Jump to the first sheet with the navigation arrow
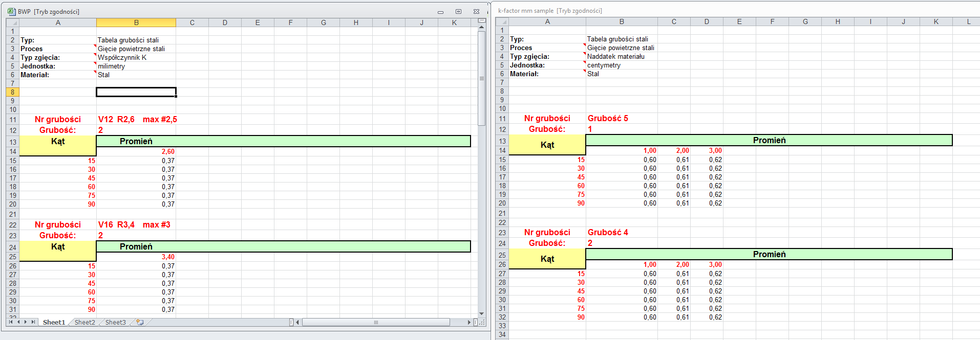The height and width of the screenshot is (340, 980). click(x=11, y=322)
